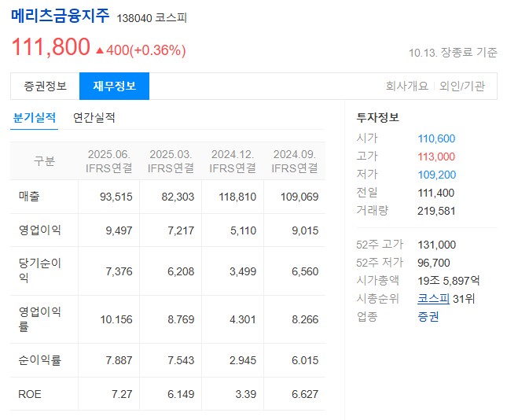Image resolution: width=507 pixels, height=420 pixels.
Task: Click the ROE value 3.39
Action: (246, 394)
